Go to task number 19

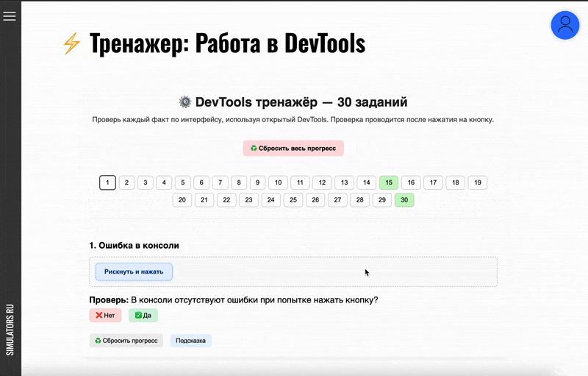point(478,182)
